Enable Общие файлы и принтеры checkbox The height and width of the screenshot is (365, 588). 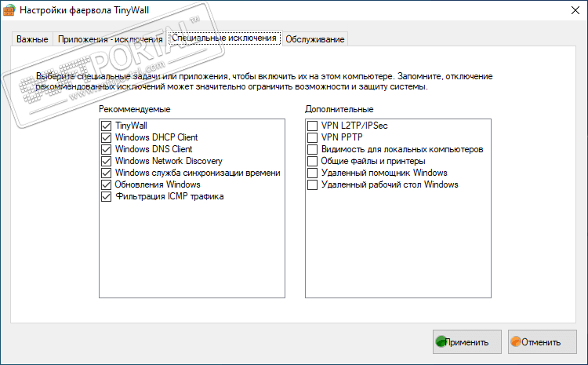312,161
